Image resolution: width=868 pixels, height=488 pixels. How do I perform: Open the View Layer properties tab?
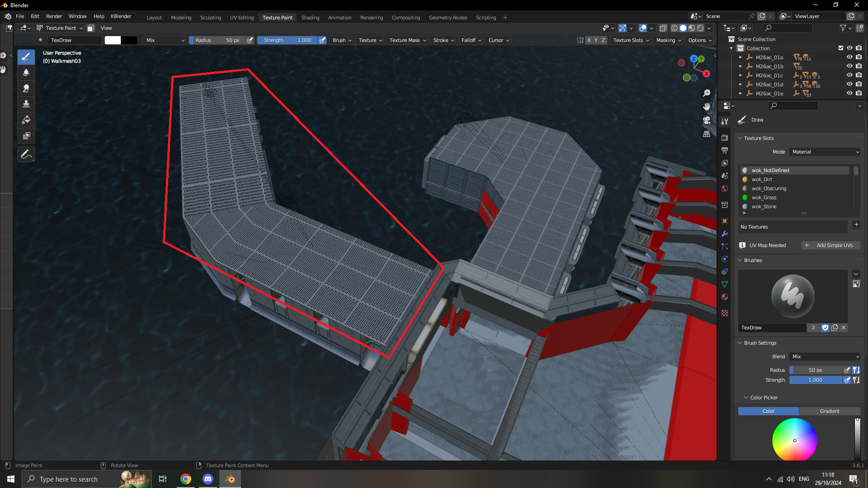point(725,163)
